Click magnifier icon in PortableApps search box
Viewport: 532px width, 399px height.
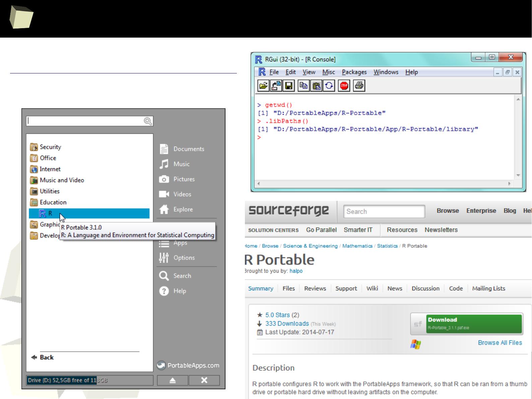click(x=148, y=121)
